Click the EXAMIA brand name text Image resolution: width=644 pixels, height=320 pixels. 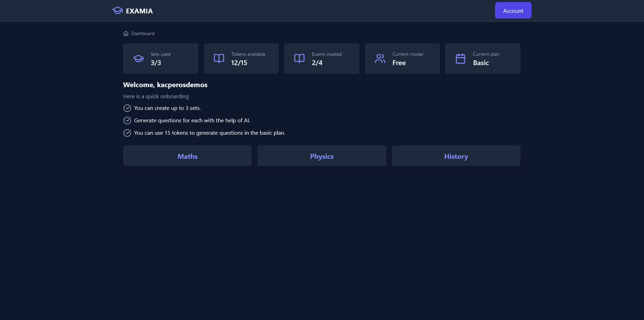[x=139, y=11]
